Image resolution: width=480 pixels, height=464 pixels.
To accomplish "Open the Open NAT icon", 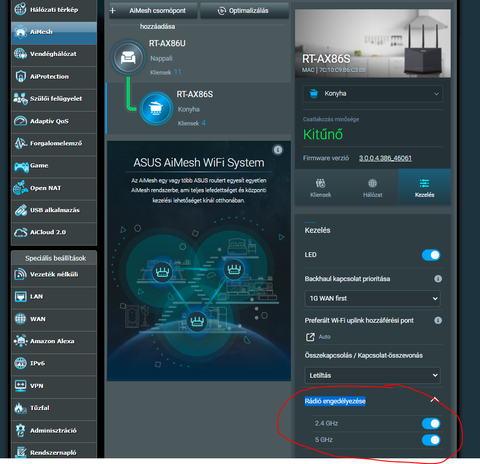I will 20,188.
